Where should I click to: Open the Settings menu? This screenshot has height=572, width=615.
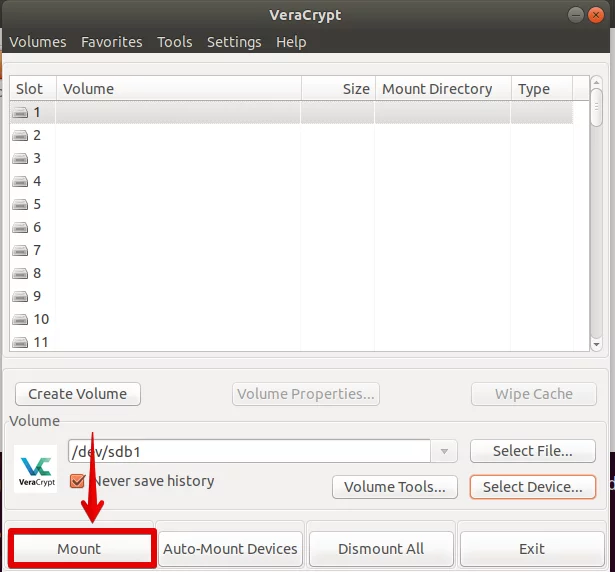234,42
